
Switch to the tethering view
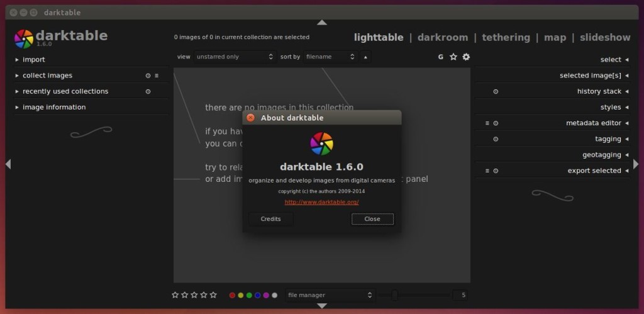(506, 37)
